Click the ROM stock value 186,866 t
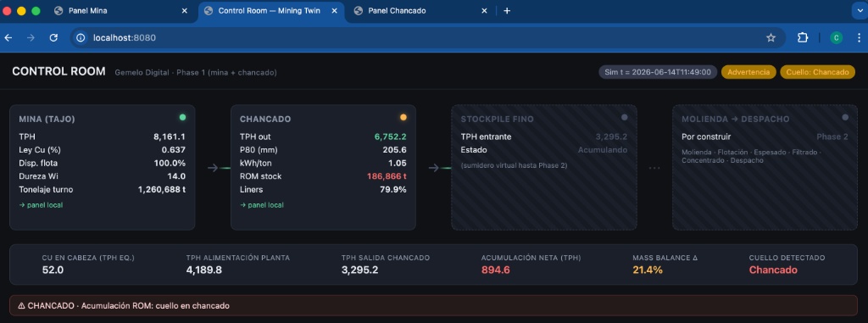The height and width of the screenshot is (323, 868). click(x=387, y=176)
